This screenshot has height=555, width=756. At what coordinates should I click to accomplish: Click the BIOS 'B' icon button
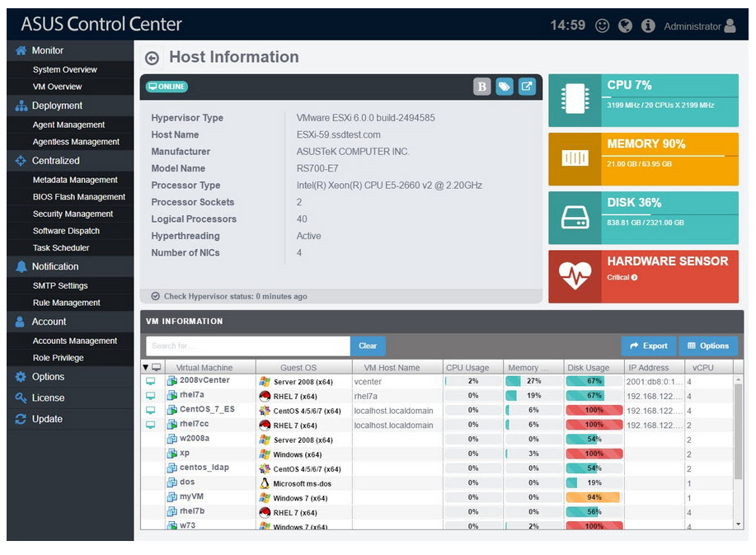(x=481, y=87)
